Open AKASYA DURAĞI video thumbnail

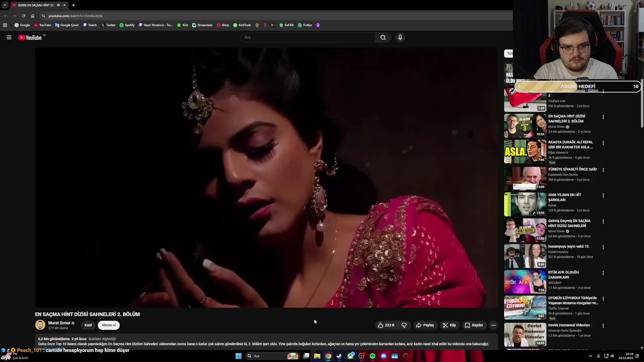(x=525, y=151)
